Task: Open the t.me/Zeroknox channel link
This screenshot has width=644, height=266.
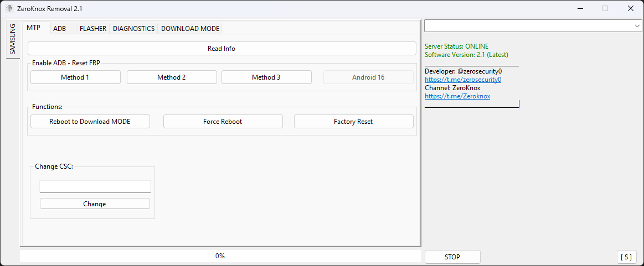Action: [x=457, y=96]
